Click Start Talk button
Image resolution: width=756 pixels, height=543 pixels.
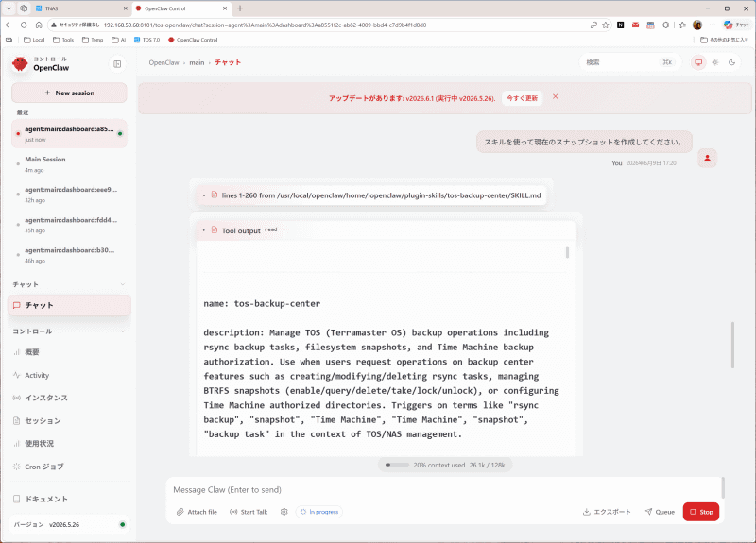click(x=249, y=512)
